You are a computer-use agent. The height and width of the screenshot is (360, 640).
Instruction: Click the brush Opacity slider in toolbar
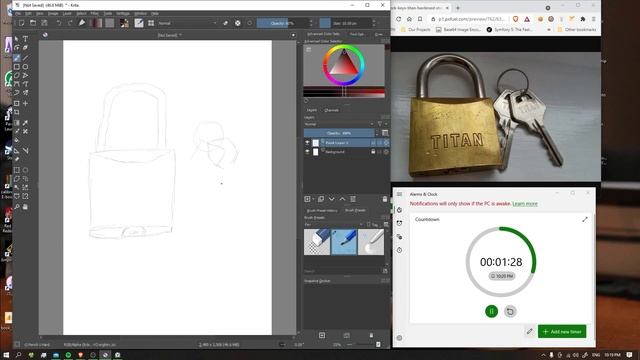pos(282,23)
